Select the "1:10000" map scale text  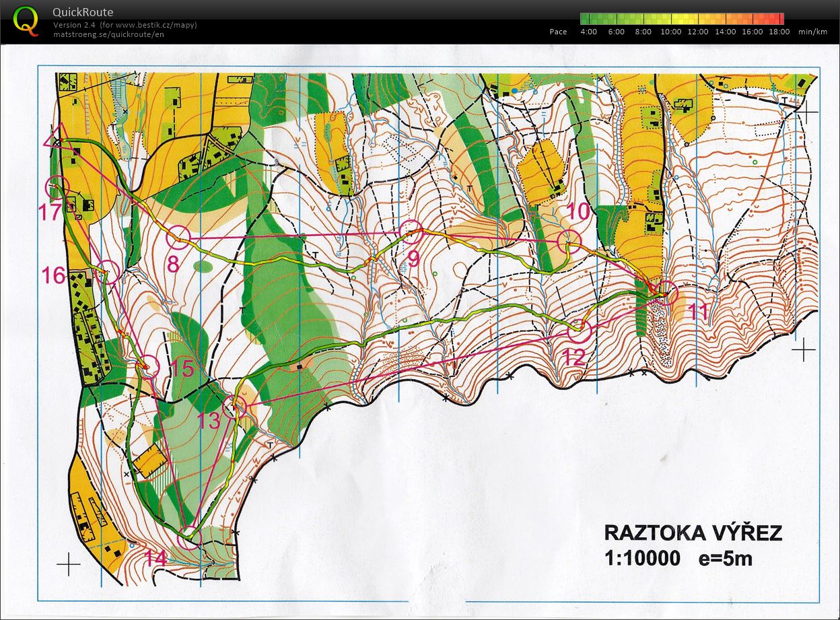[642, 559]
